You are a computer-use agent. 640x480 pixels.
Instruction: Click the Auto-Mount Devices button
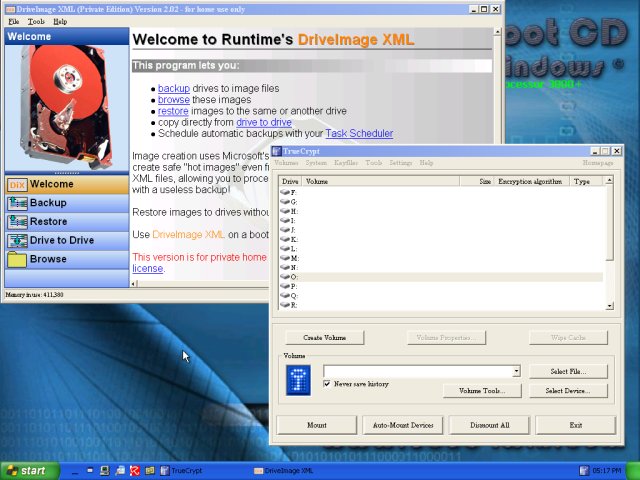point(403,425)
